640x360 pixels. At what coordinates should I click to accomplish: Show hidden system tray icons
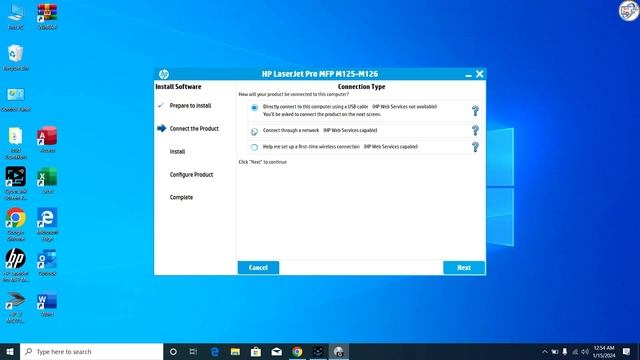[x=544, y=352]
